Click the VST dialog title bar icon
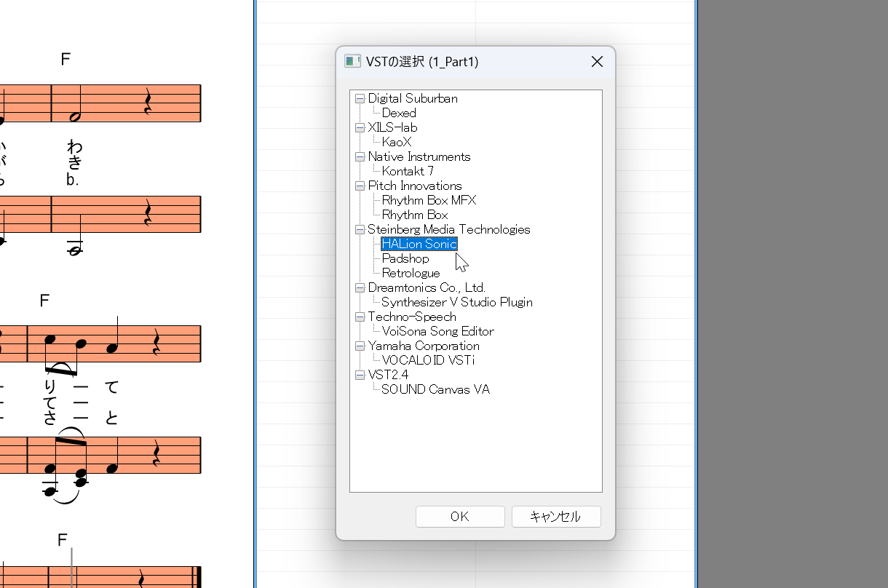Image resolution: width=888 pixels, height=588 pixels. (352, 62)
